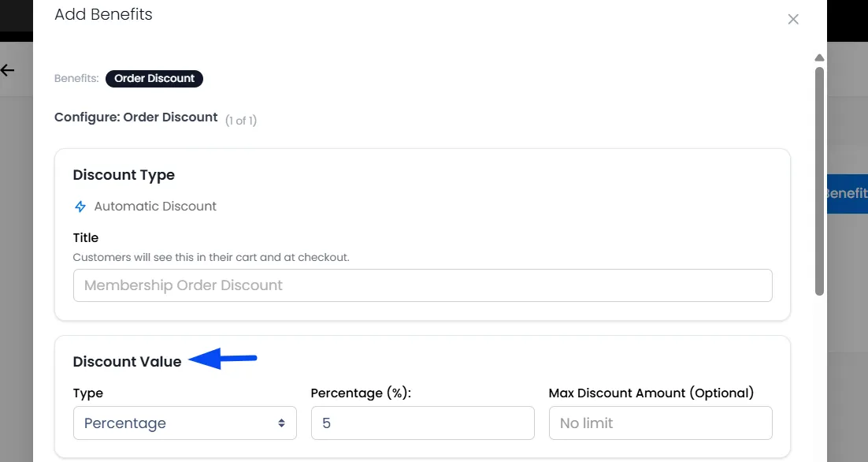Click the partially visible blue Benefit button

(x=847, y=193)
